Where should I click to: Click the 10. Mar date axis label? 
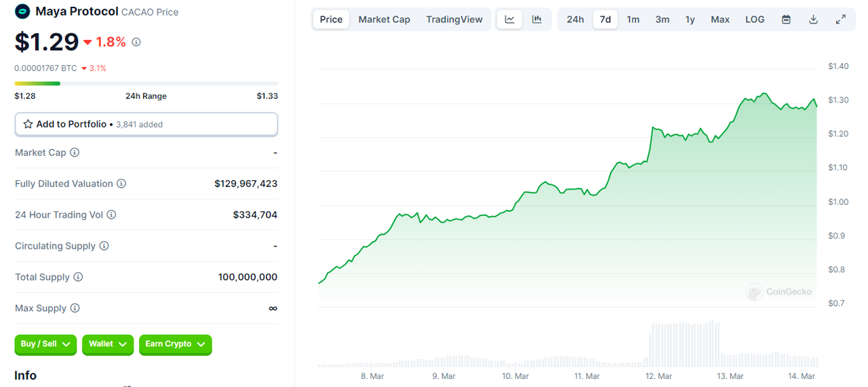[x=515, y=376]
